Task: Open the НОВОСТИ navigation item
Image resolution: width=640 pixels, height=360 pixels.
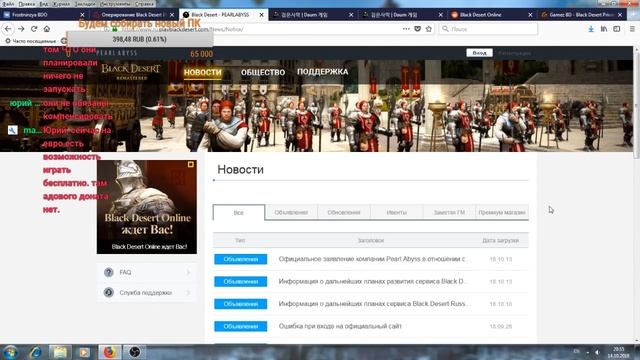Action: click(x=202, y=72)
